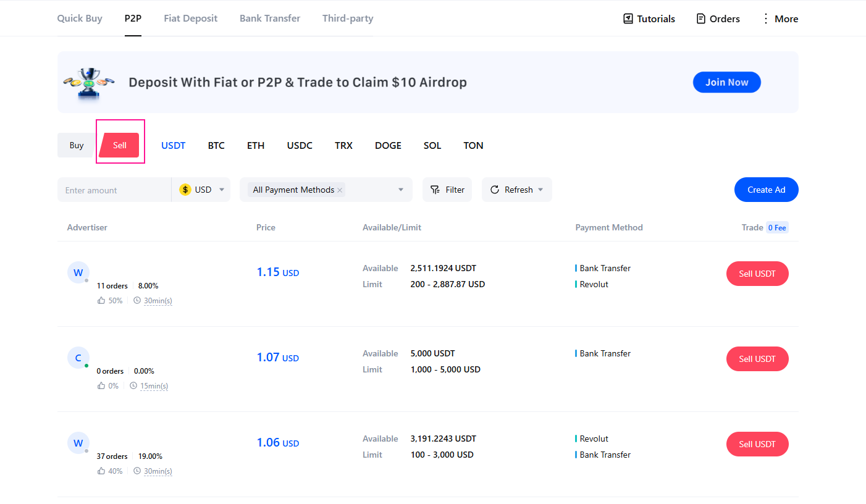Click the Filter funnel icon

point(435,190)
